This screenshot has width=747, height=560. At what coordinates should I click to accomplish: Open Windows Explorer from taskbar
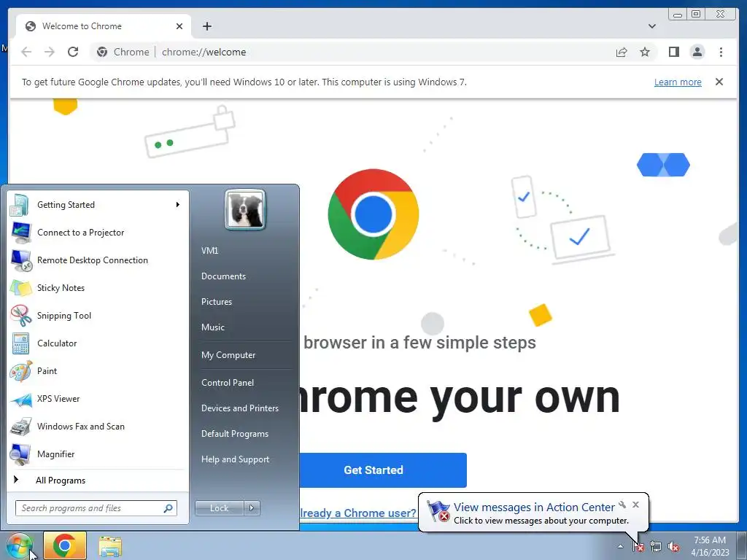(110, 545)
